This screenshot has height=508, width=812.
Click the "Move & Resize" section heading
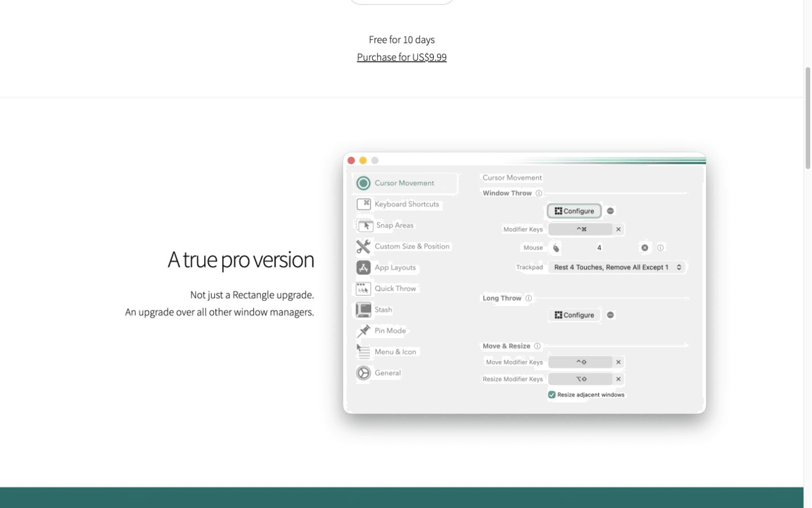click(x=506, y=346)
